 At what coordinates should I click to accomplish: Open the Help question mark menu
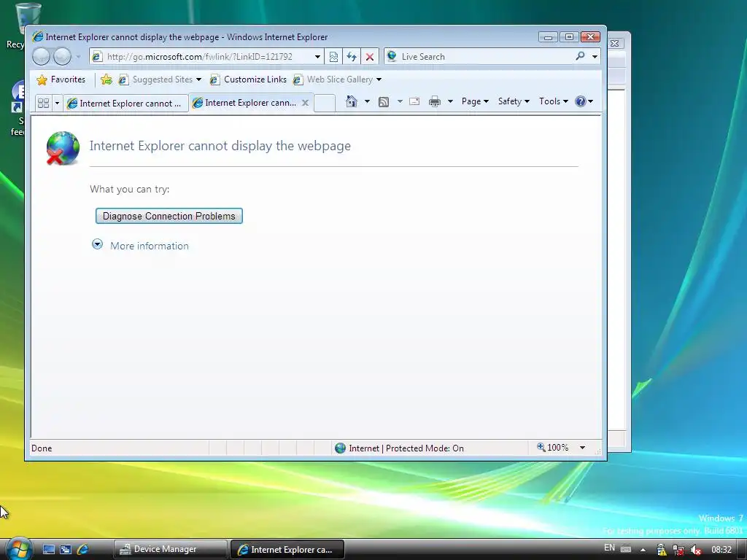tap(584, 101)
